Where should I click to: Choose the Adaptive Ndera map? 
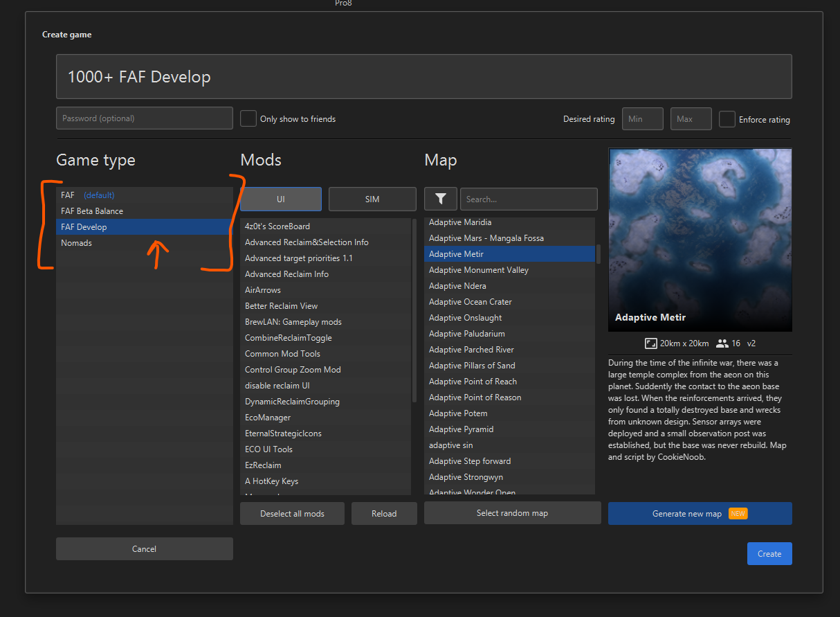point(510,286)
